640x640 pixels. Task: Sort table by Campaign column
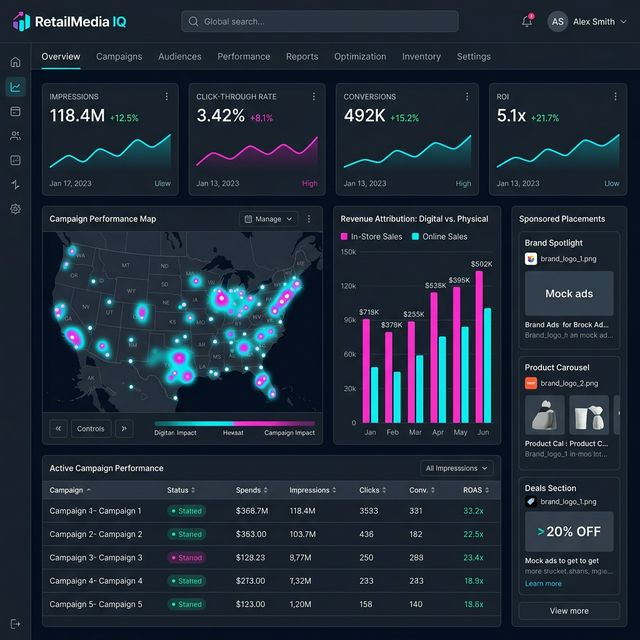(x=70, y=490)
